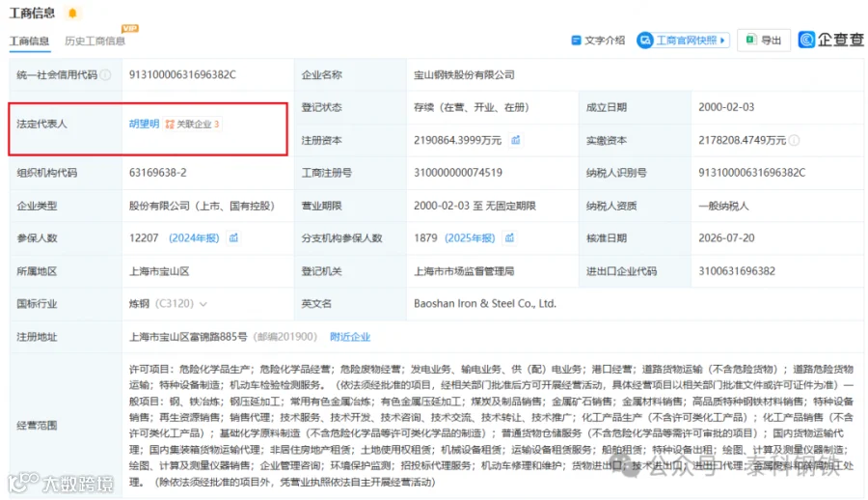Select company type 股份有限公司(上市、国有控股)
This screenshot has width=868, height=500.
coord(203,206)
